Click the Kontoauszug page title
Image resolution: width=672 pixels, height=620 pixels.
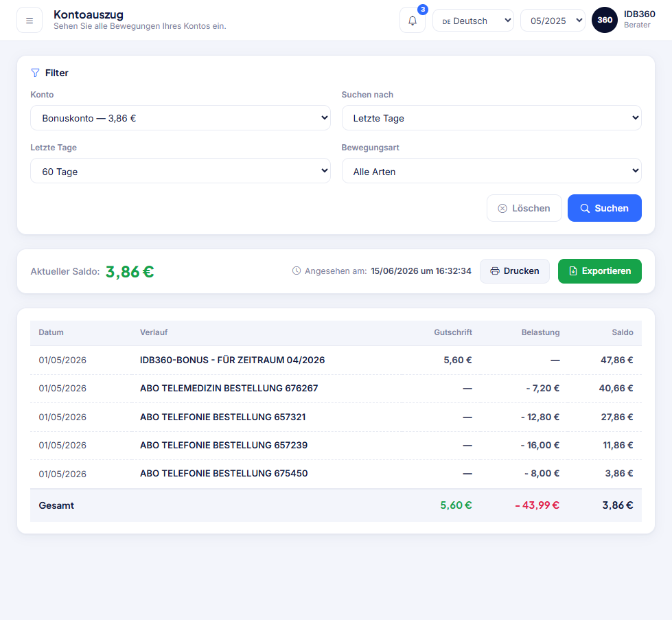tap(89, 14)
